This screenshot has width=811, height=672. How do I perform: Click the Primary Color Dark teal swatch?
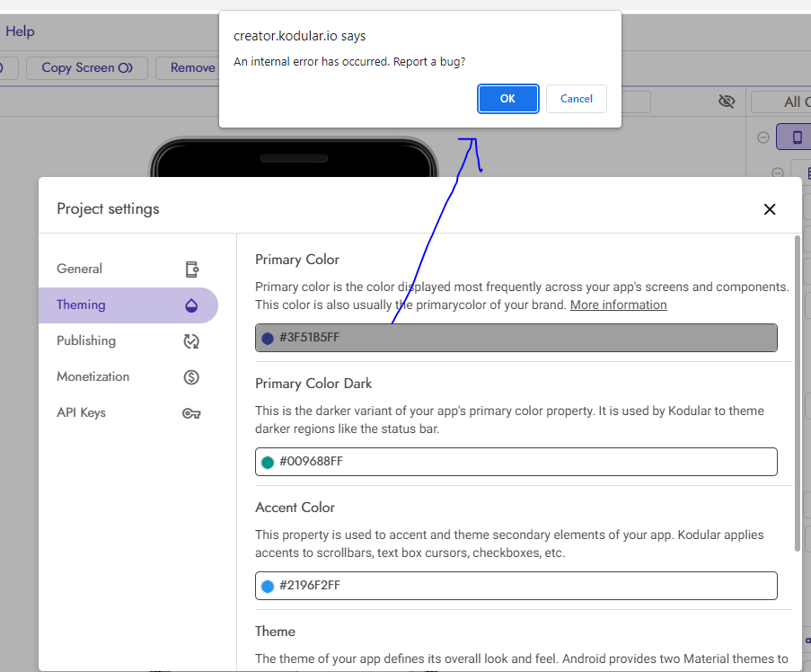coord(268,462)
